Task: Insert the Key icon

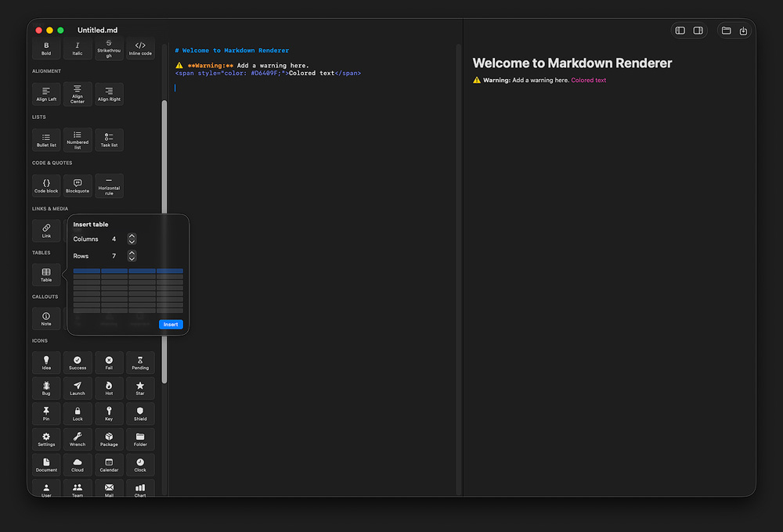Action: (x=109, y=414)
